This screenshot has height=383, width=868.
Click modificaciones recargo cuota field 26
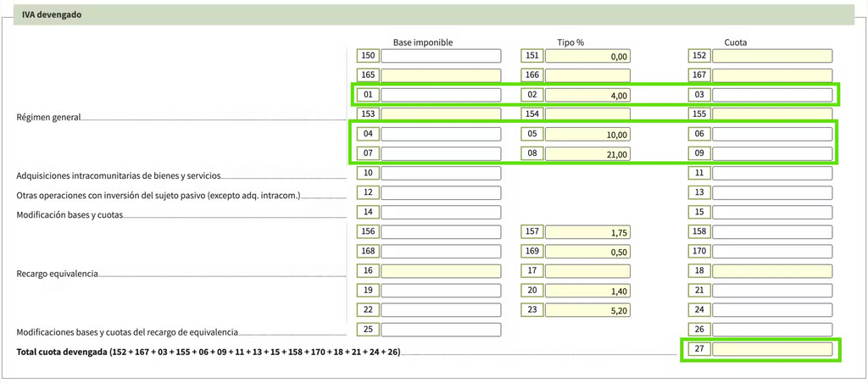click(772, 330)
